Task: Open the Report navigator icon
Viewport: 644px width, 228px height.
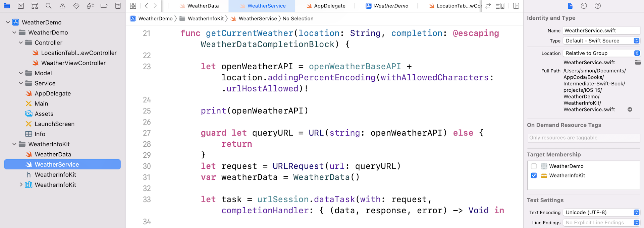Action: click(x=118, y=6)
